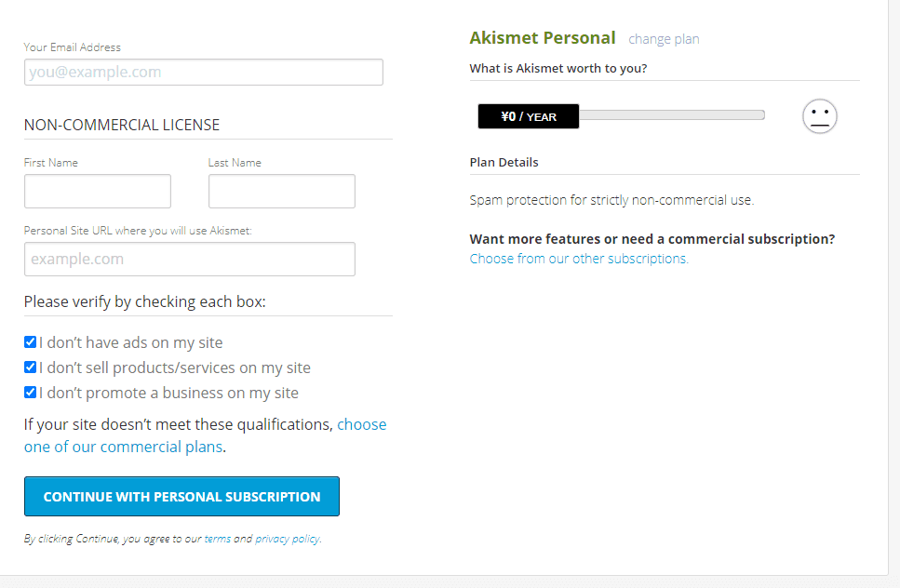Open 'Choose from our other subscriptions' link

(x=579, y=259)
